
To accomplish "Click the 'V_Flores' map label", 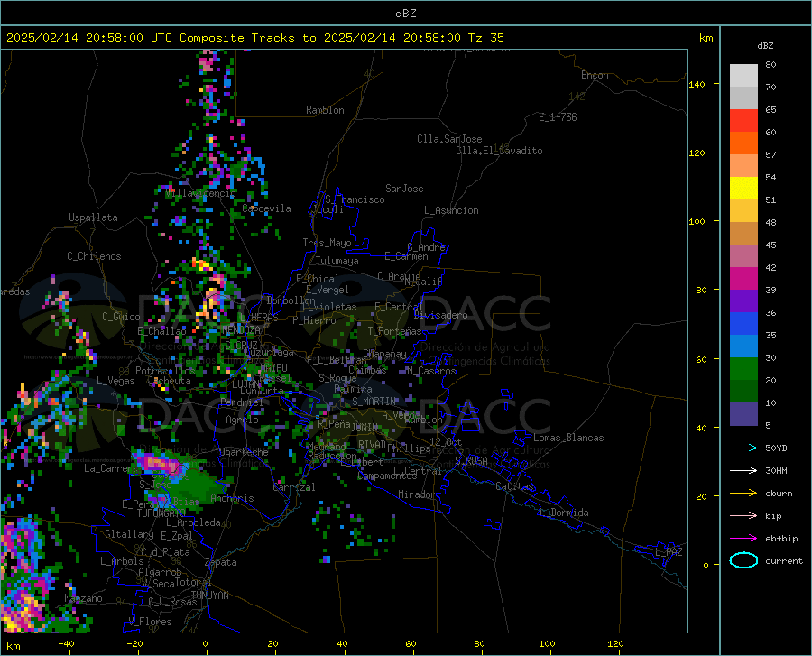I will click(150, 622).
